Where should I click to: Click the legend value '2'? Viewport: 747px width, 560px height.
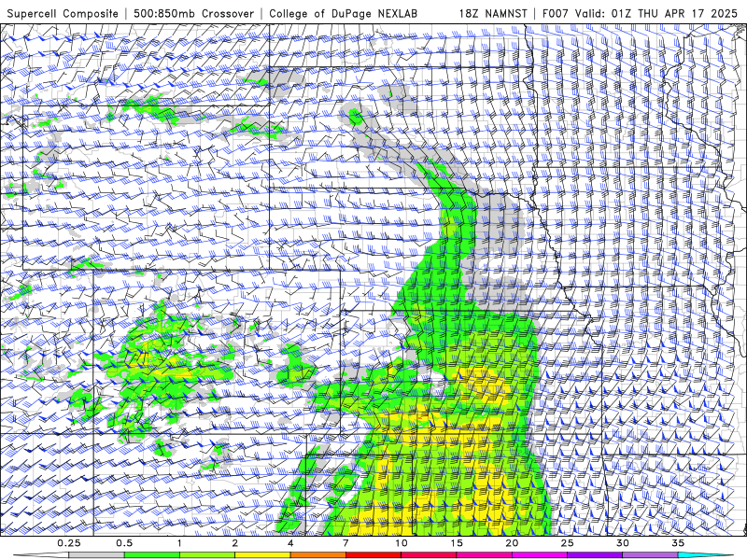point(235,543)
